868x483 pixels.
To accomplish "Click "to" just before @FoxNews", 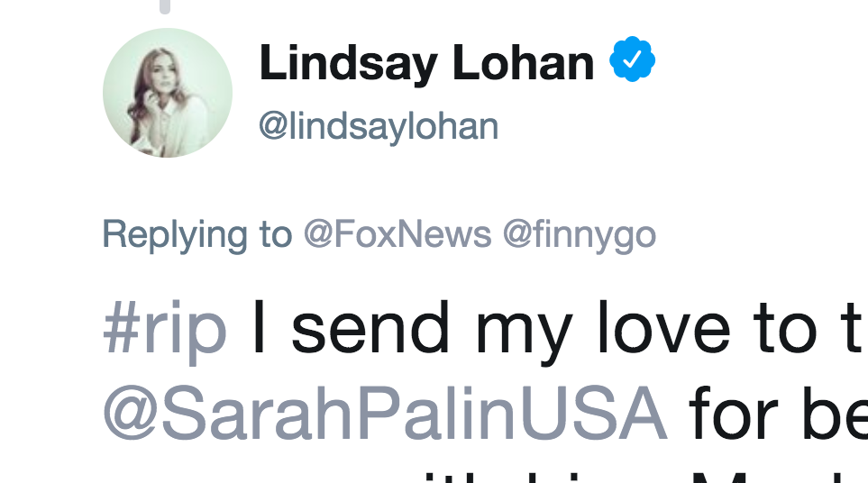I will 274,234.
